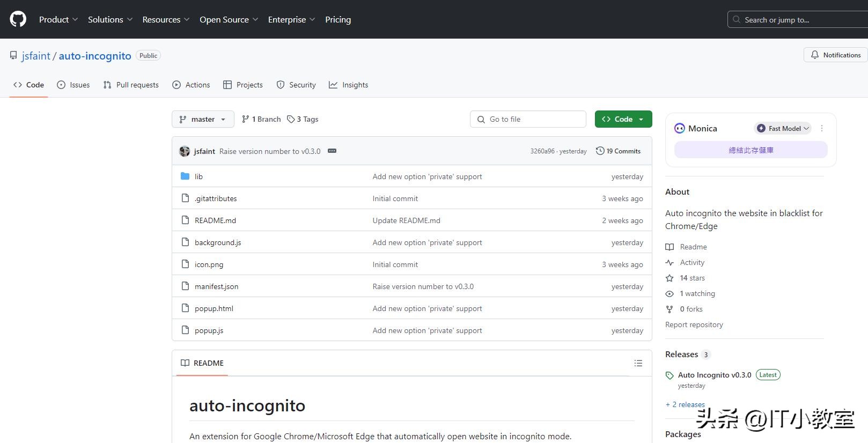This screenshot has width=868, height=443.
Task: Focus the Go to file field
Action: [x=528, y=119]
